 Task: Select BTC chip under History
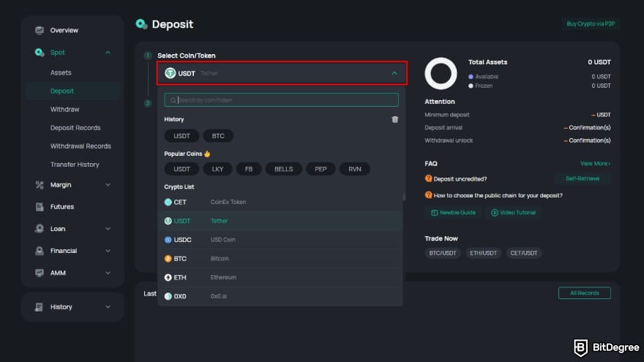coord(218,136)
